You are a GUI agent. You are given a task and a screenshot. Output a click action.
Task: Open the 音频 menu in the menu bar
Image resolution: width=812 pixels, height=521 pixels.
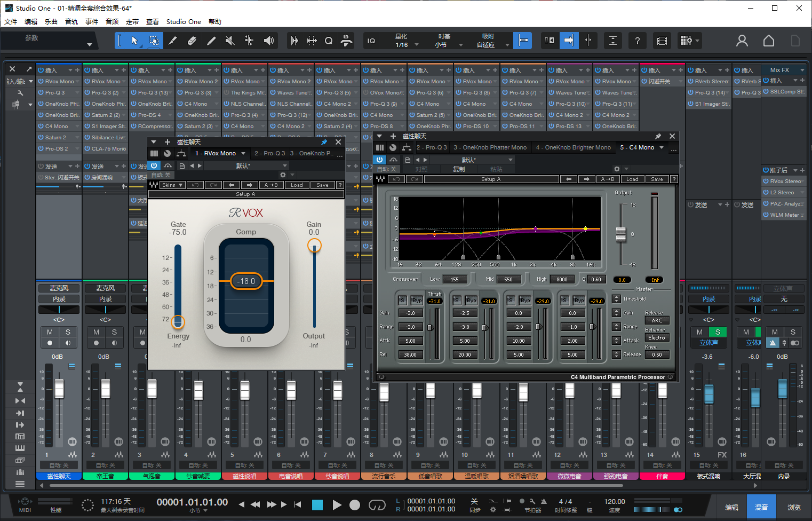point(112,22)
